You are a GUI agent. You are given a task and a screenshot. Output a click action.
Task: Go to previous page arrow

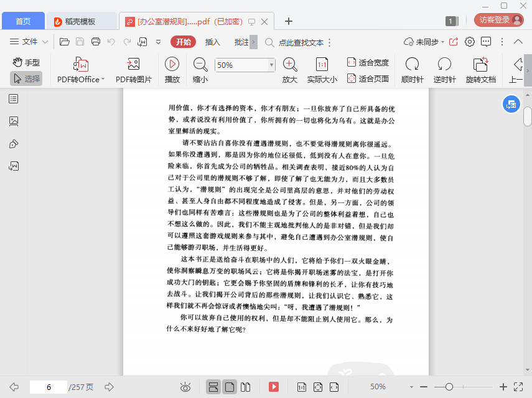click(14, 386)
